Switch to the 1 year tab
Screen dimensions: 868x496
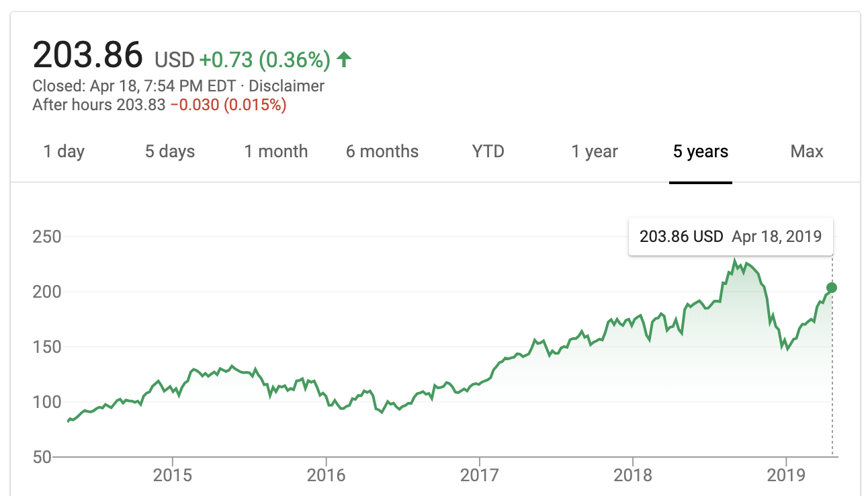point(595,151)
